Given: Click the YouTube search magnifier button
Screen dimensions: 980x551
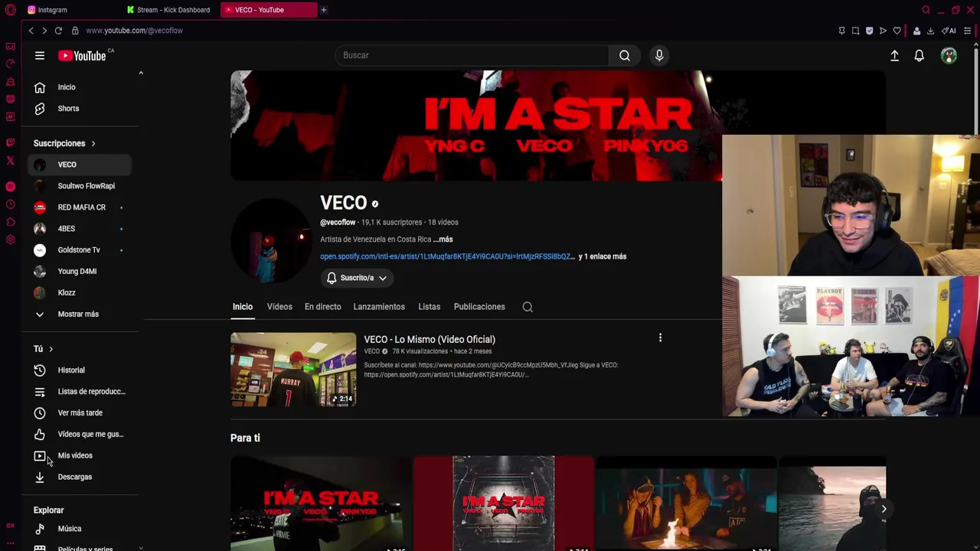Looking at the screenshot, I should (625, 55).
